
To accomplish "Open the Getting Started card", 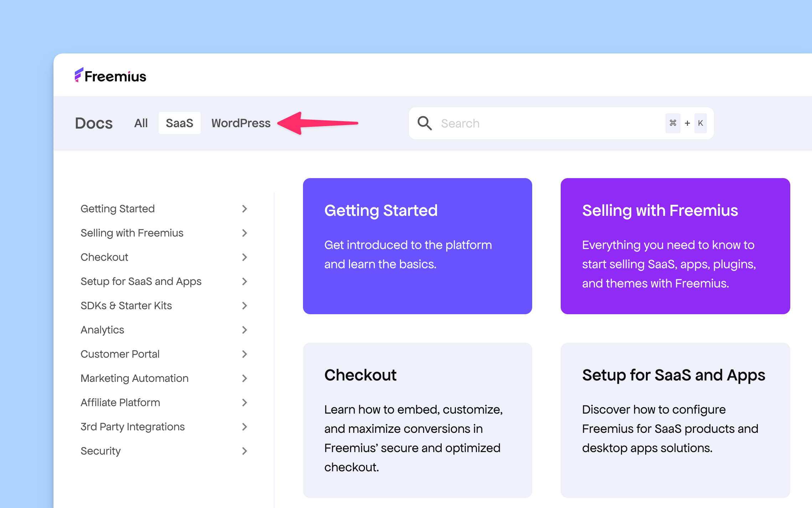I will [x=417, y=246].
